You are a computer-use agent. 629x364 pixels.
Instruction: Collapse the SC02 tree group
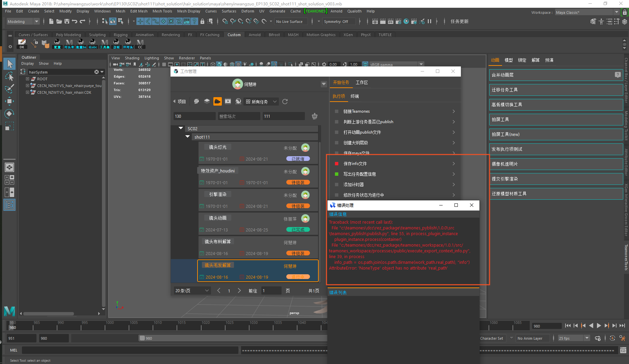coord(181,128)
